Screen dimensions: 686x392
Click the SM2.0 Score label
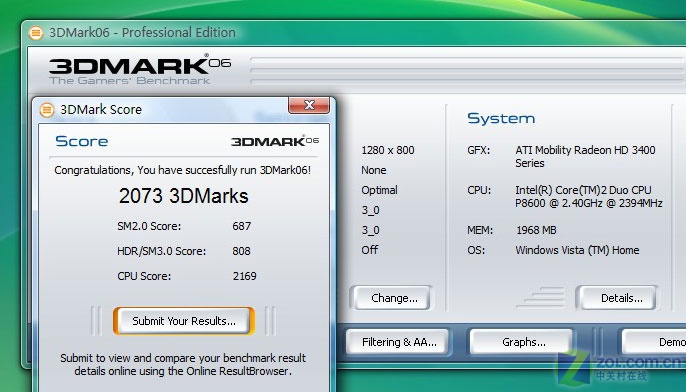(x=149, y=226)
